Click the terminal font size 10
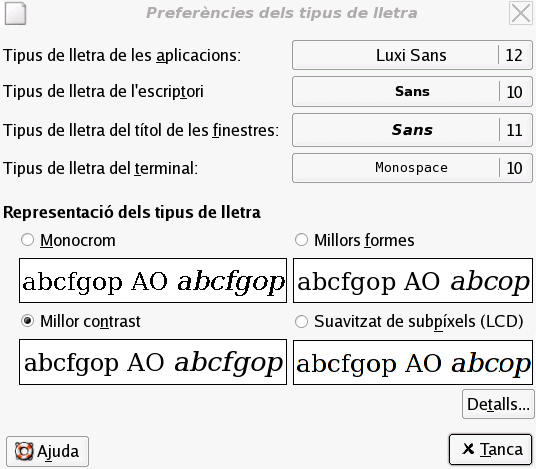The width and height of the screenshot is (536, 469). [514, 168]
